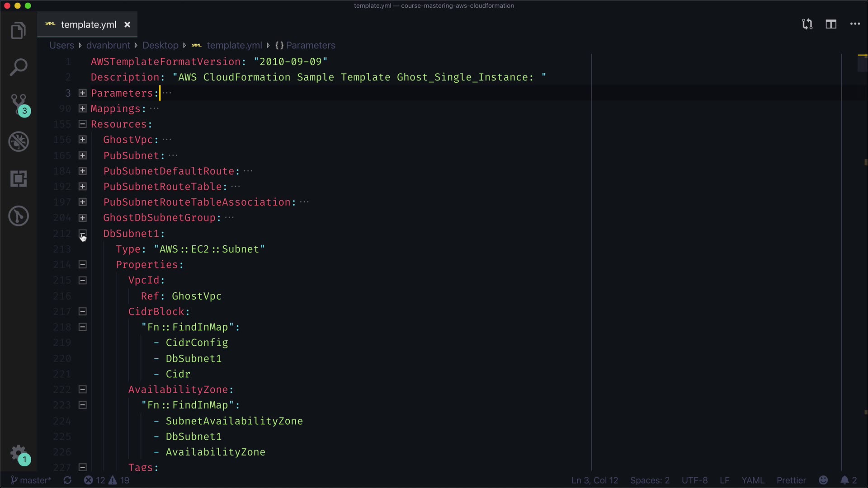Open the Debug view icon
868x488 pixels.
pos(19,141)
